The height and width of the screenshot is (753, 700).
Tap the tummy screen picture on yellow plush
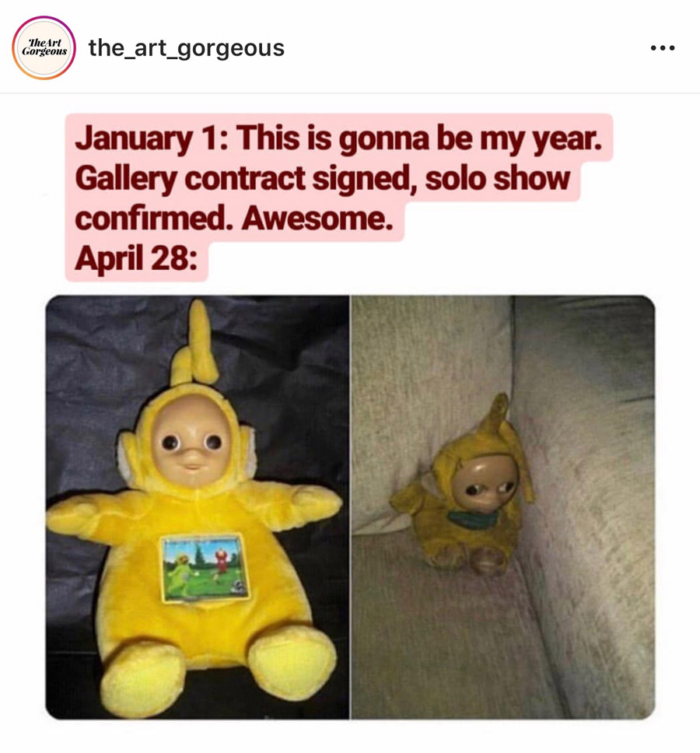[205, 567]
